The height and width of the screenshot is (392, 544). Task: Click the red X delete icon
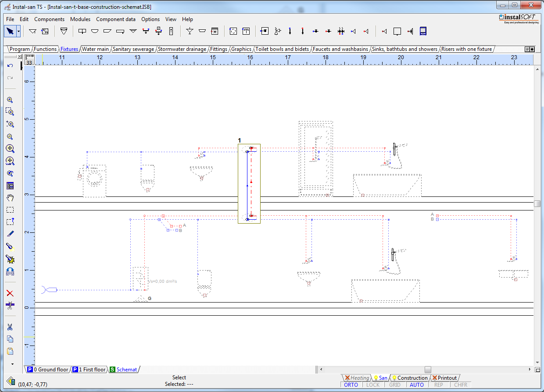coord(10,293)
